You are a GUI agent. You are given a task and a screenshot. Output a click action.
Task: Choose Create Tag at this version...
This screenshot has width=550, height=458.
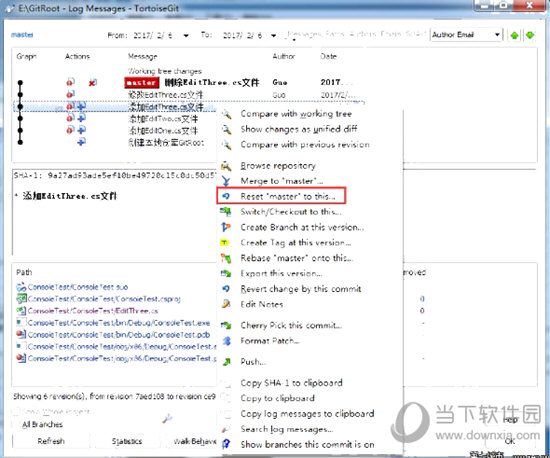pos(296,243)
